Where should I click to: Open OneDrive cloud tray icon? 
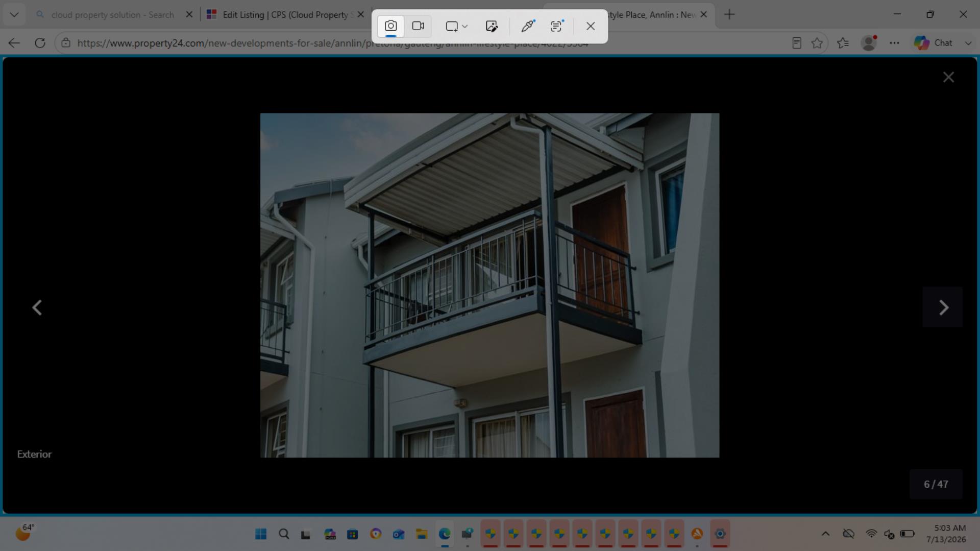[x=848, y=534]
